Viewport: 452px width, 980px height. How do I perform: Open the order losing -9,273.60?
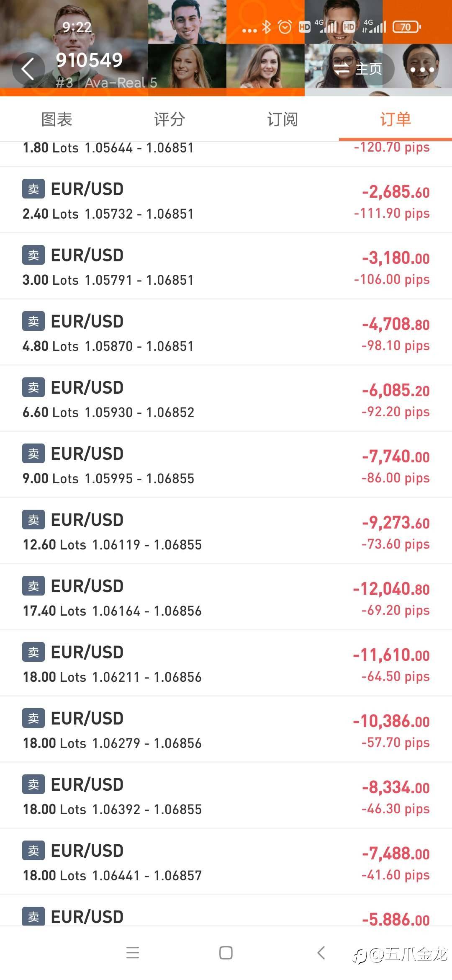point(226,531)
